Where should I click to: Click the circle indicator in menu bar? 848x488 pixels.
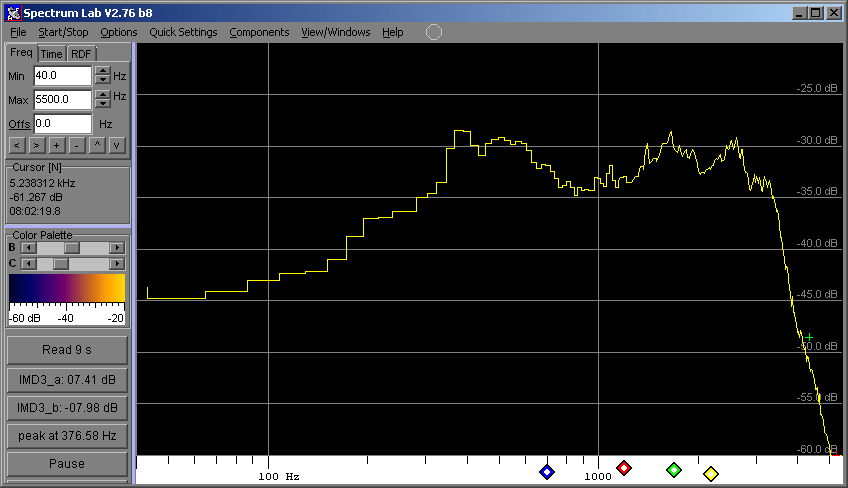434,32
